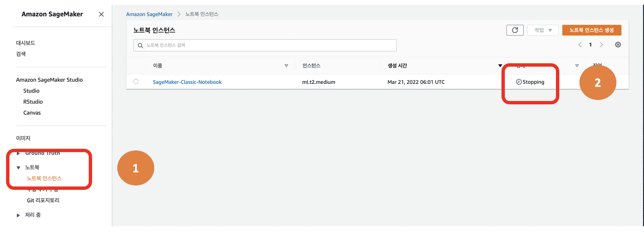Open 대시보드 in the sidebar
Screen dimensions: 644x241
click(x=26, y=43)
